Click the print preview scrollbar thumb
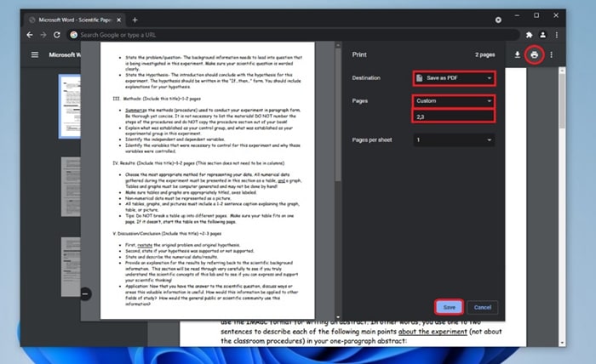Viewport: 596px width, 364px height. coord(338,115)
